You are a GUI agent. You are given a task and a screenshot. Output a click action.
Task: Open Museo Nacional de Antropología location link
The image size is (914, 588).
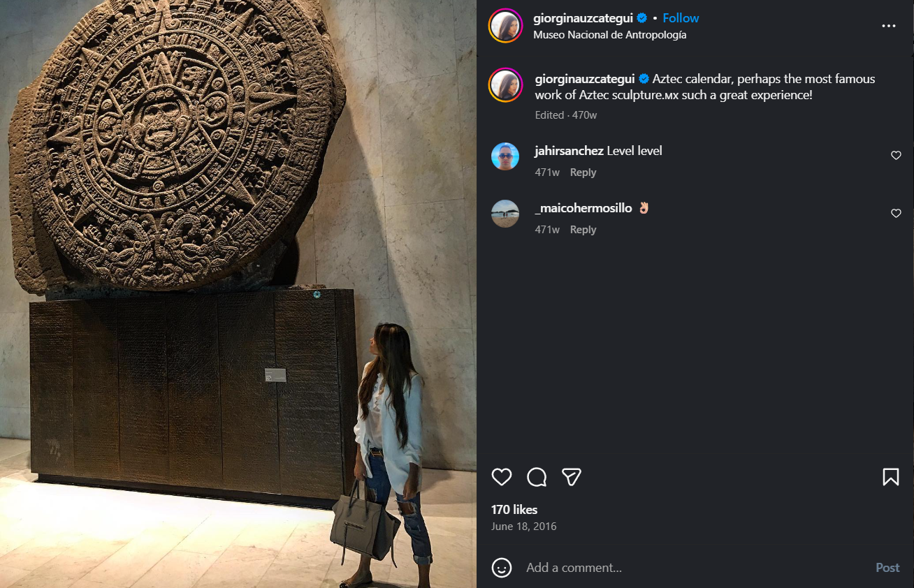(610, 35)
